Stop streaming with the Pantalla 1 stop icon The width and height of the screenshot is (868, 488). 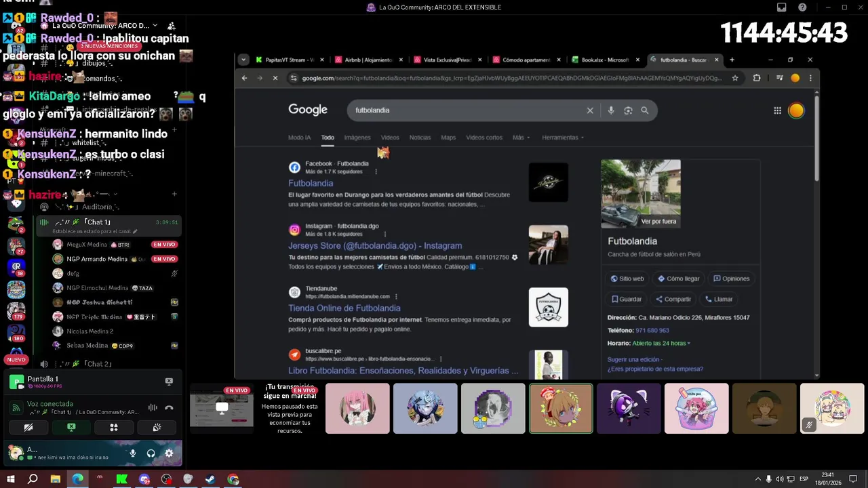(169, 382)
